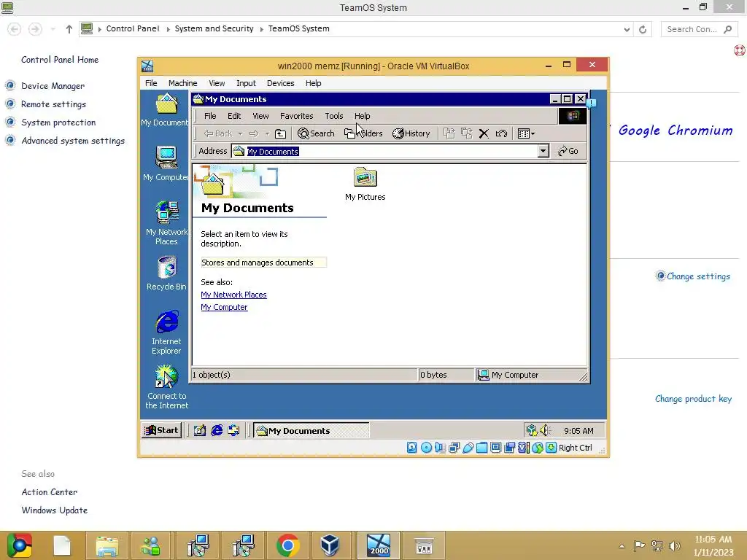
Task: Open the Action Center link
Action: 49,492
